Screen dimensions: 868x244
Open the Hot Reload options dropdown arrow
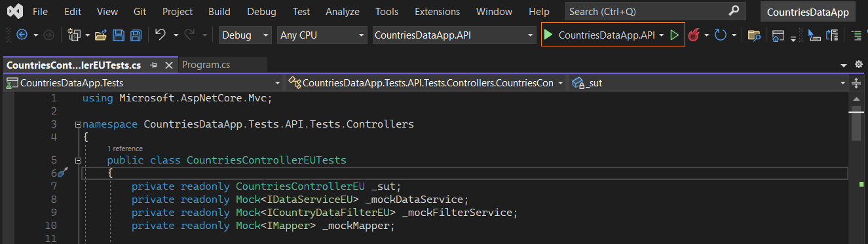pos(706,35)
